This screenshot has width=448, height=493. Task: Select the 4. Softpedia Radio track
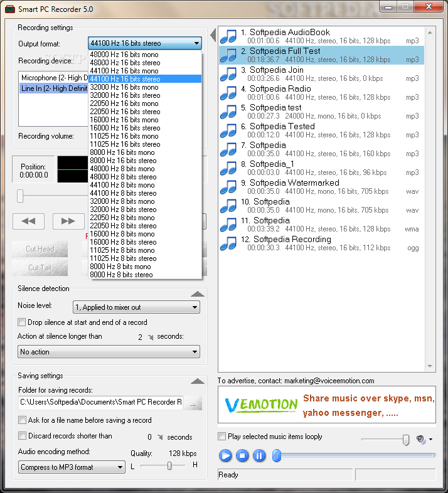click(321, 93)
